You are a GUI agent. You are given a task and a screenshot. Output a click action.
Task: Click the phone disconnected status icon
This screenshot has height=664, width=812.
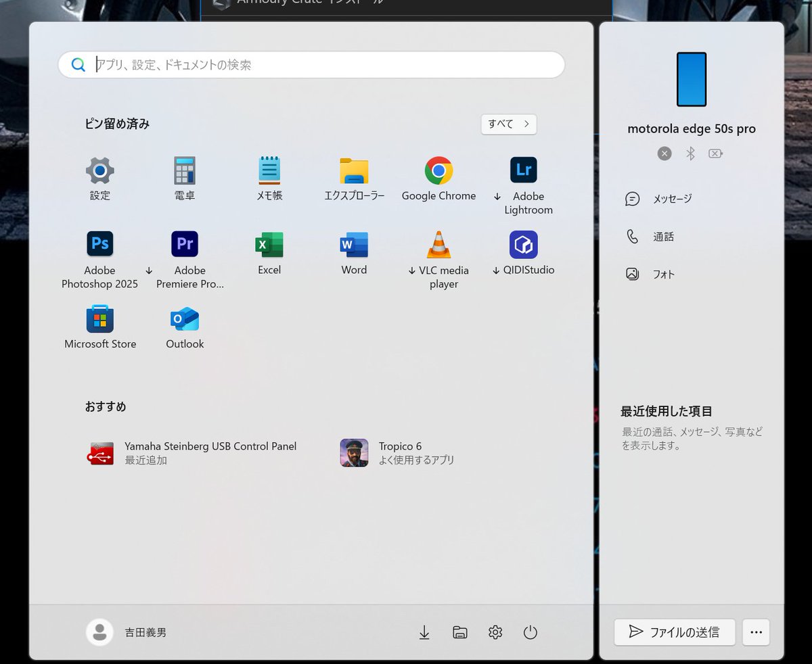click(x=664, y=153)
